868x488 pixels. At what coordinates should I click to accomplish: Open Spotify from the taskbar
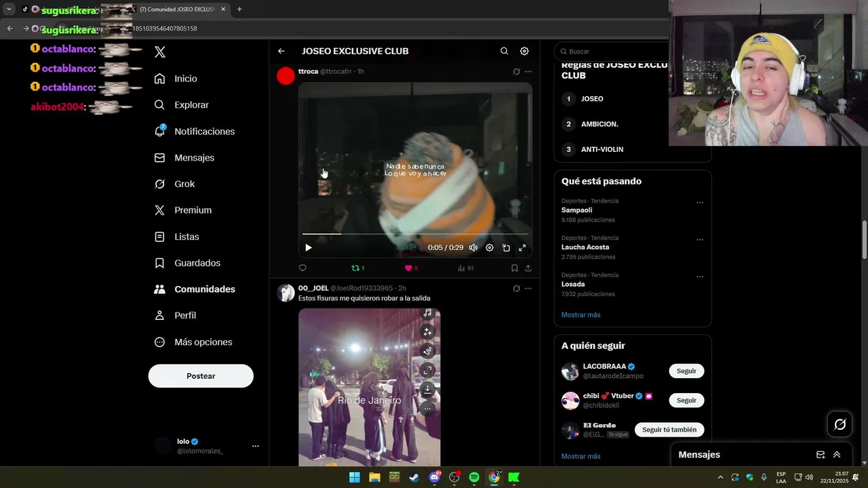[474, 478]
